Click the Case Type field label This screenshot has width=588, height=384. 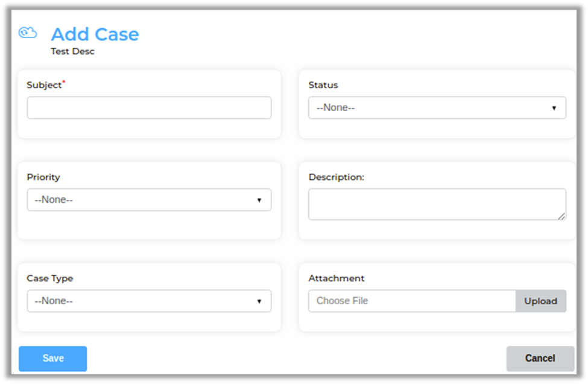pos(50,278)
